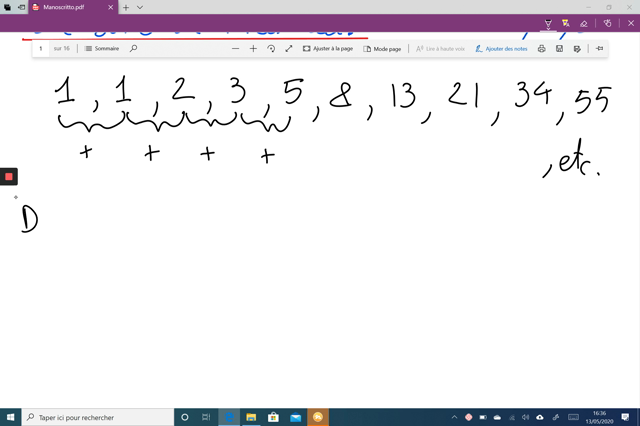The height and width of the screenshot is (426, 640).
Task: Zoom out with the minus button
Action: tap(236, 48)
